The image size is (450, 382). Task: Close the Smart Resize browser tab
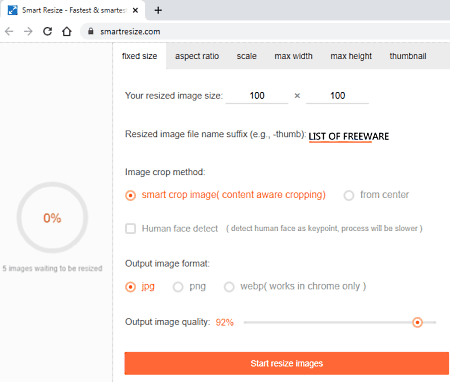pos(135,10)
